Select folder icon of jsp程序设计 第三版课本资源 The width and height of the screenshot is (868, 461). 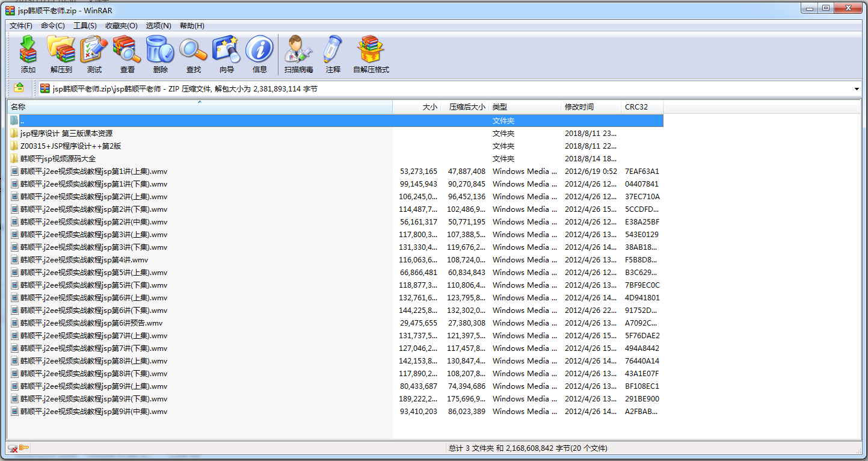(x=14, y=133)
